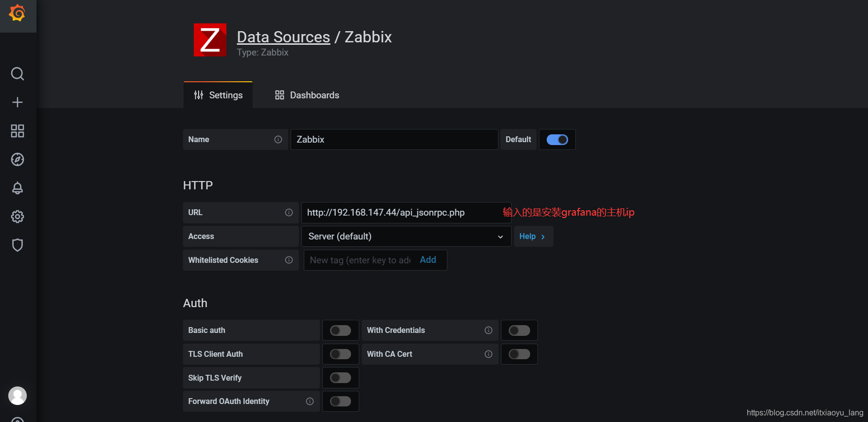Click the URL input field

[x=406, y=213]
